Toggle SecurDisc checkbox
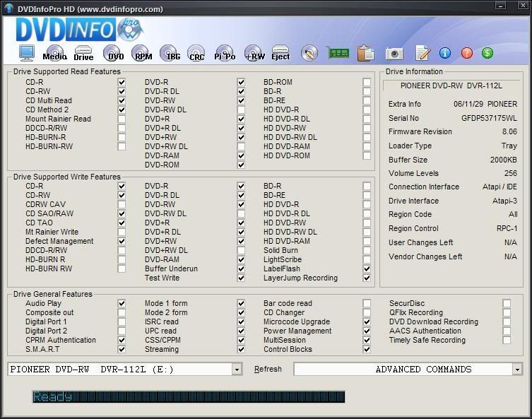 click(507, 303)
